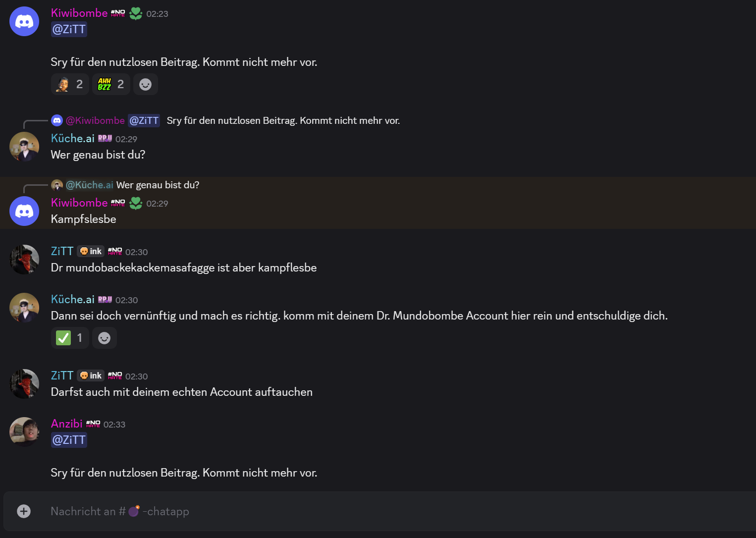
Task: Click the @ZiTT mention in Anzibi's message
Action: [x=69, y=440]
